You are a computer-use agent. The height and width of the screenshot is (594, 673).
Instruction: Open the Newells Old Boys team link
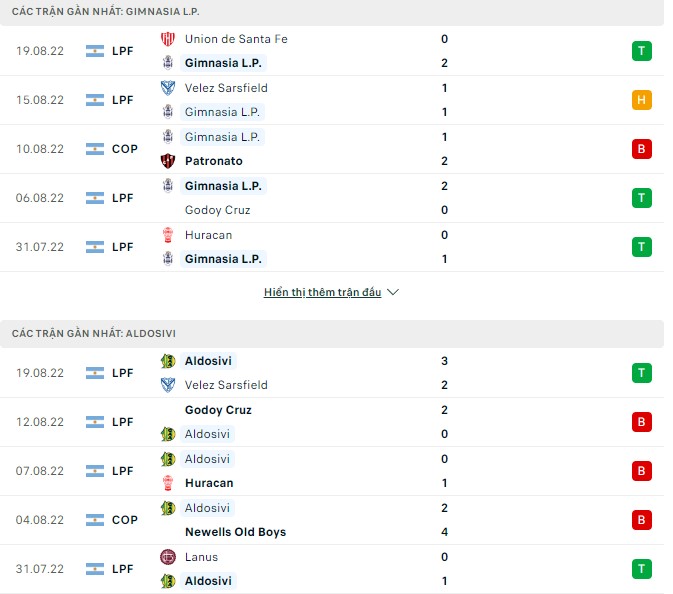coord(235,532)
